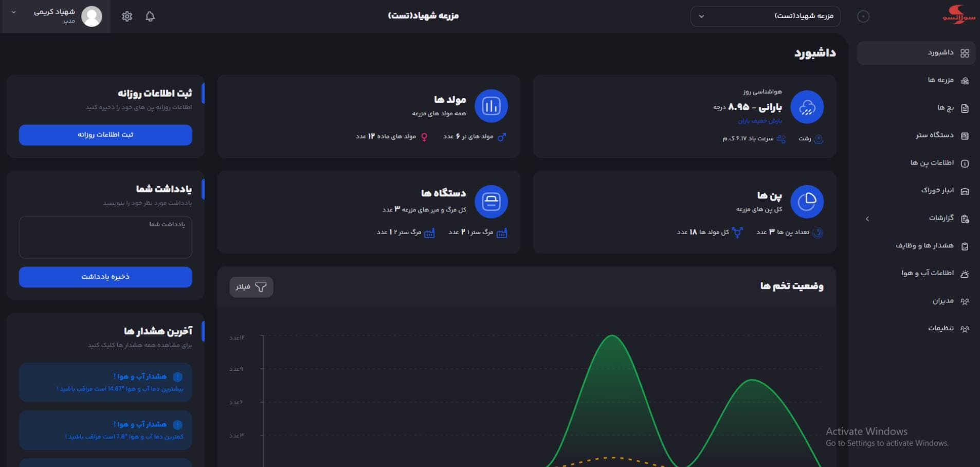Click the مولد ها bar chart icon
This screenshot has width=980, height=467.
coord(491,106)
